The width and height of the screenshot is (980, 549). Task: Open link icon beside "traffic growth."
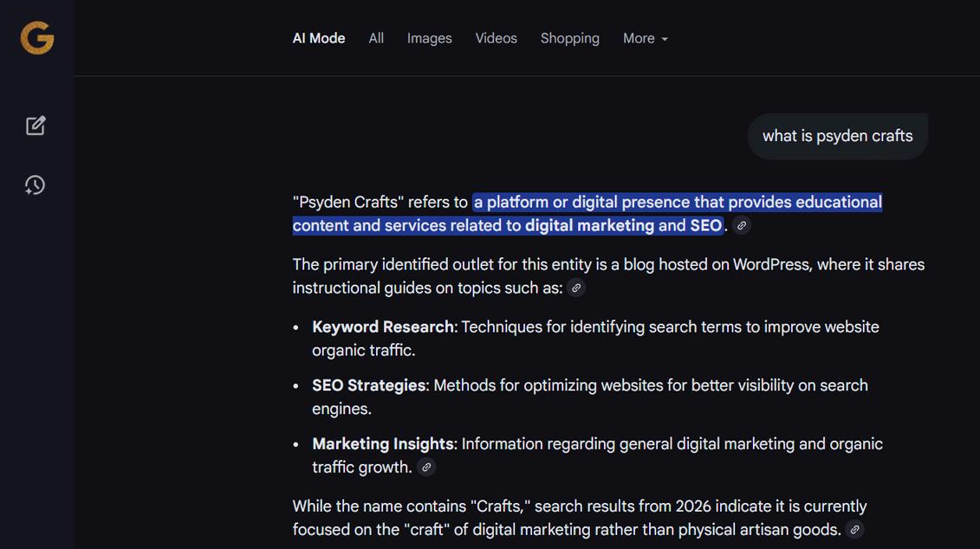pyautogui.click(x=426, y=468)
